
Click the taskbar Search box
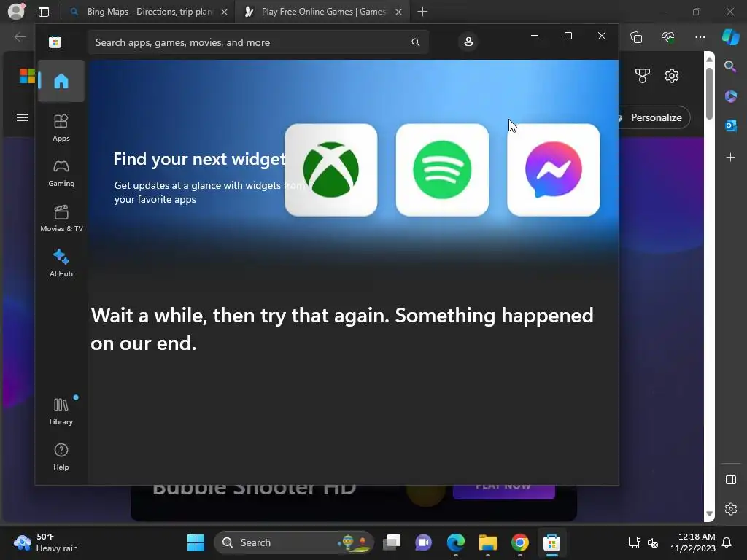(x=294, y=542)
